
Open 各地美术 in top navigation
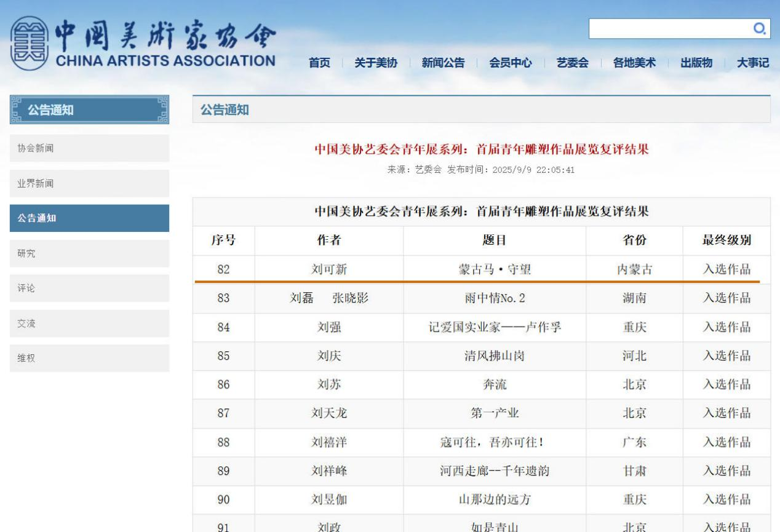634,63
